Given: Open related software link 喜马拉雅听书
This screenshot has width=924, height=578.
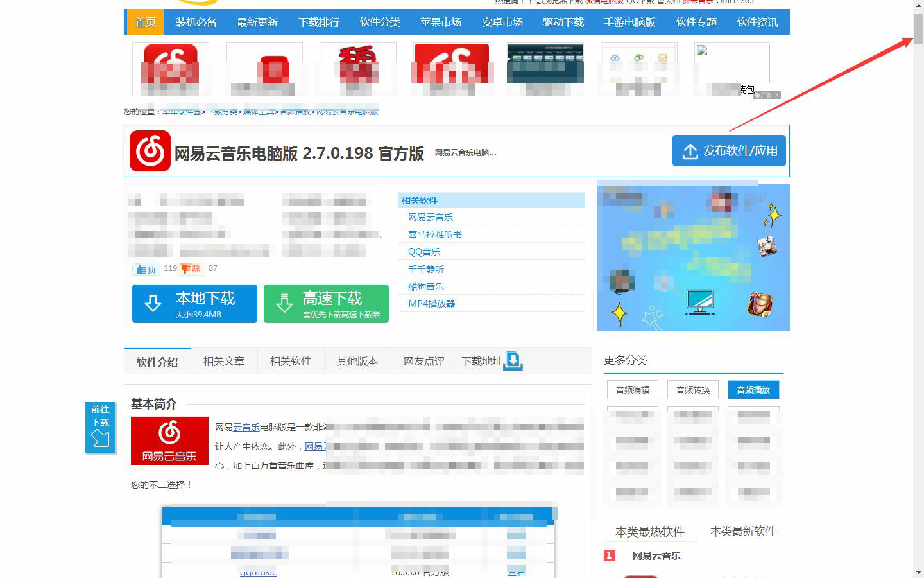Looking at the screenshot, I should pyautogui.click(x=435, y=234).
